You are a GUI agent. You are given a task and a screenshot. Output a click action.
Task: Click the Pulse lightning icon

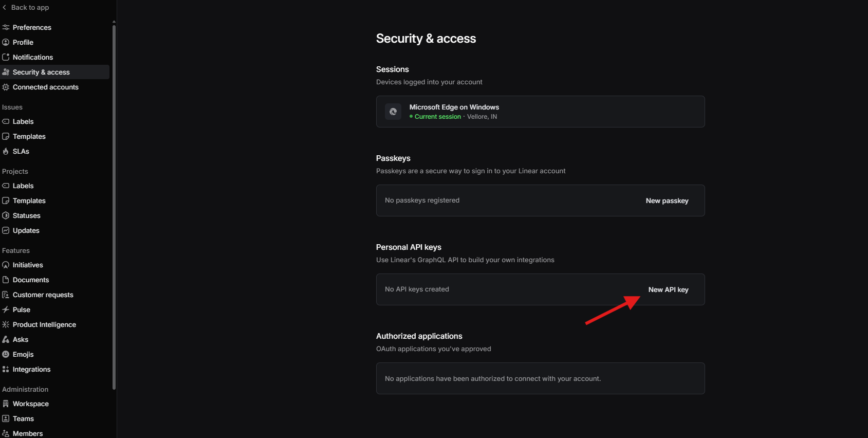(6, 309)
